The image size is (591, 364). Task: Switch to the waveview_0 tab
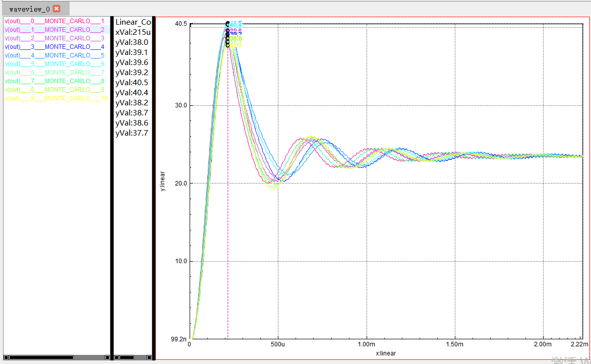point(29,9)
